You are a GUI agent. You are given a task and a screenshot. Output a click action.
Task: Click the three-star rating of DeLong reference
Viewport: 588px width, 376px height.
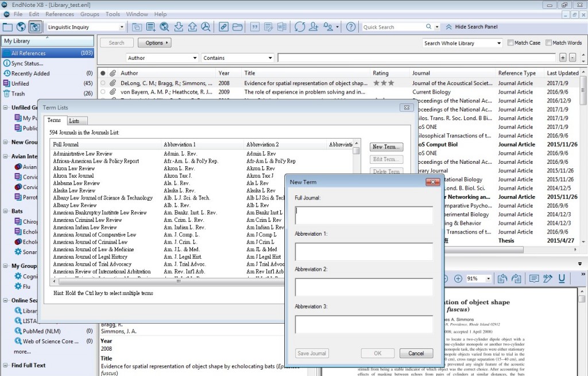384,83
